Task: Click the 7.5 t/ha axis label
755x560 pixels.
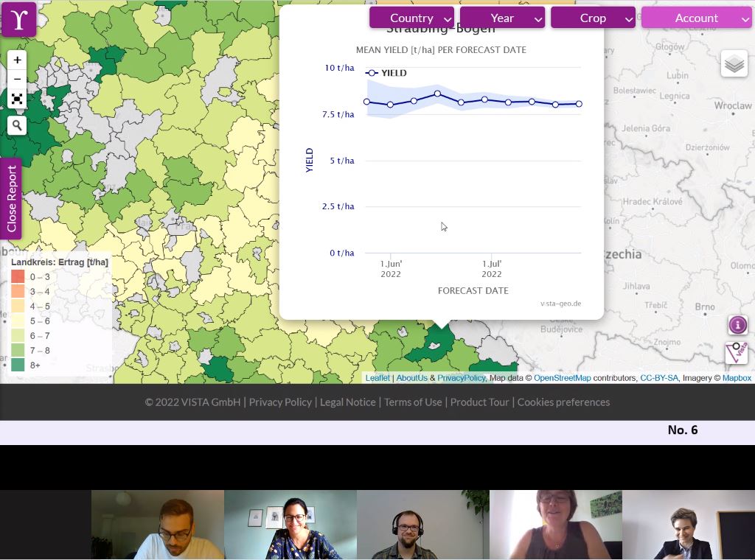Action: click(338, 114)
